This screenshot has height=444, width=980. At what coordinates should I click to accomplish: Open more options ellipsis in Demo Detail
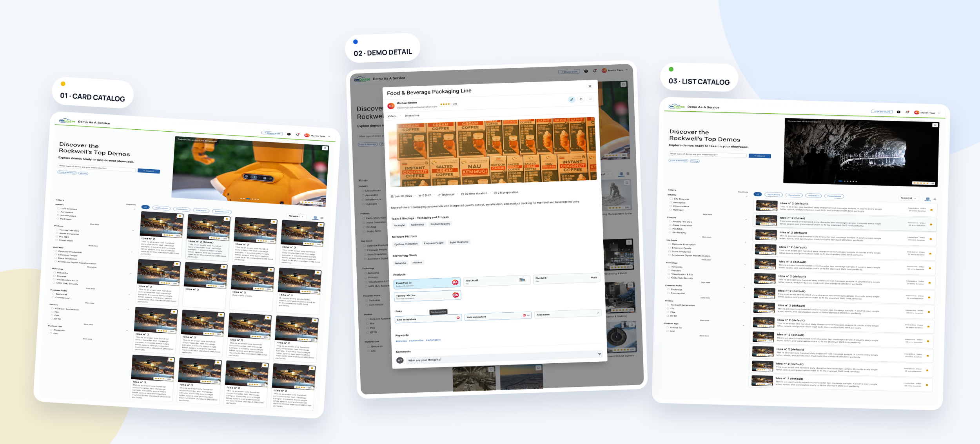(x=590, y=99)
